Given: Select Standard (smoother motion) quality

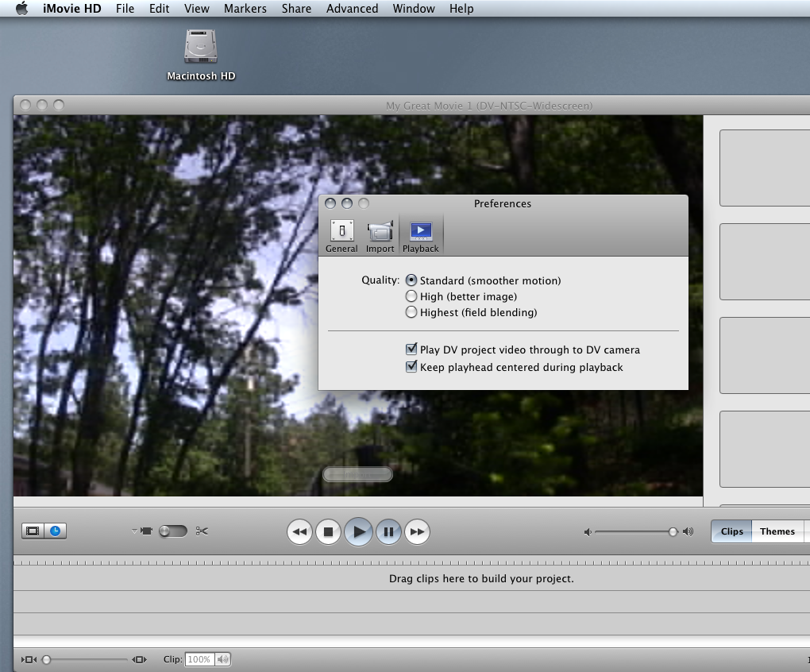Looking at the screenshot, I should pos(411,280).
